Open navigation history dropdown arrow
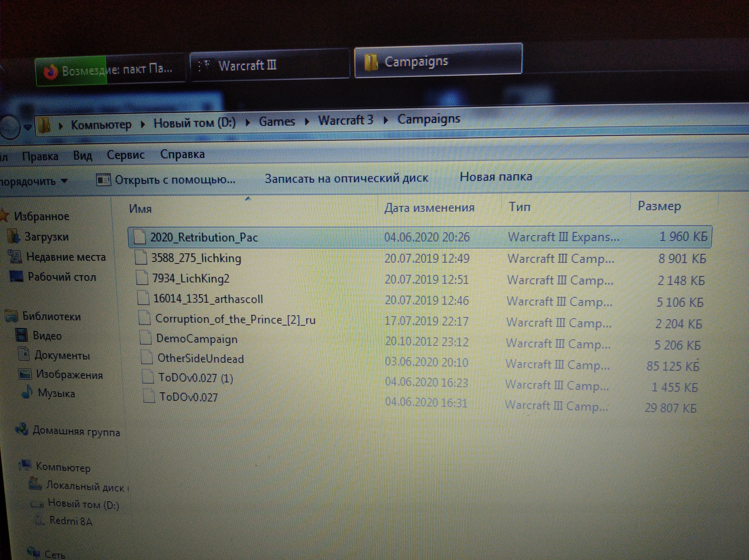The image size is (749, 560). click(x=28, y=127)
